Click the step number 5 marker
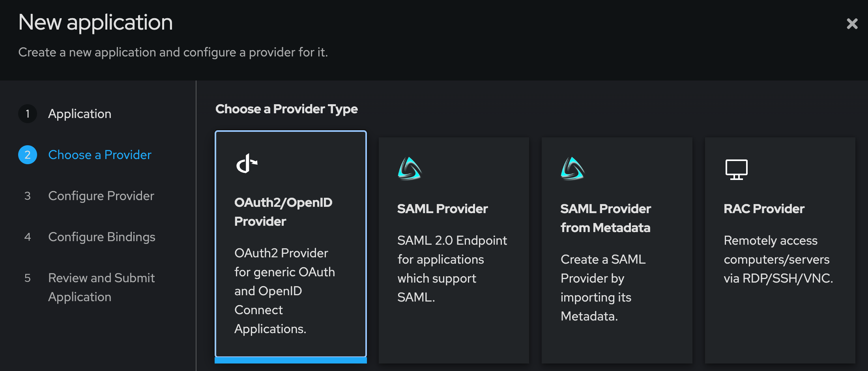The height and width of the screenshot is (371, 868). coord(28,278)
